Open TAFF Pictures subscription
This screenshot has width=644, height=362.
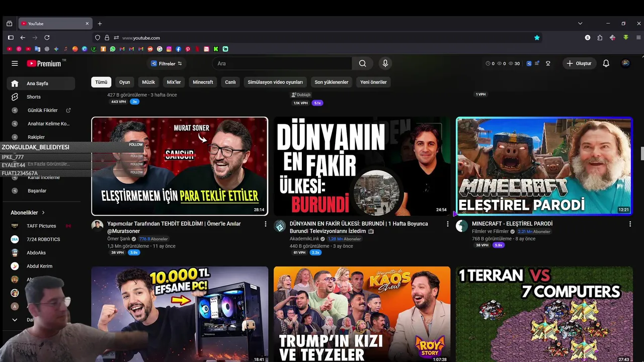click(x=41, y=226)
